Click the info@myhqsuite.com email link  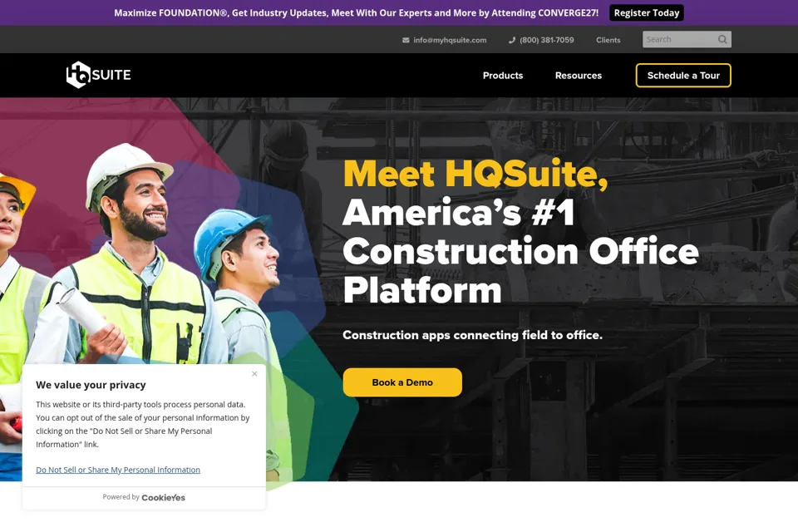tap(450, 40)
